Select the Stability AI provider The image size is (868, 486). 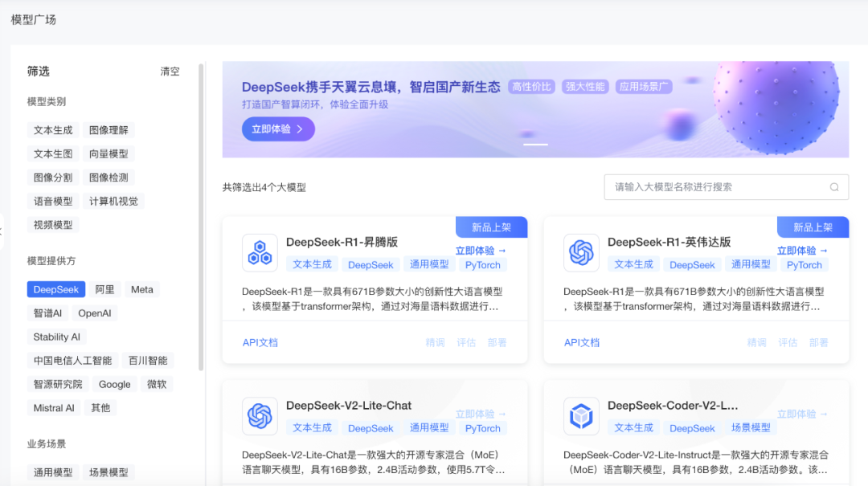pos(56,337)
